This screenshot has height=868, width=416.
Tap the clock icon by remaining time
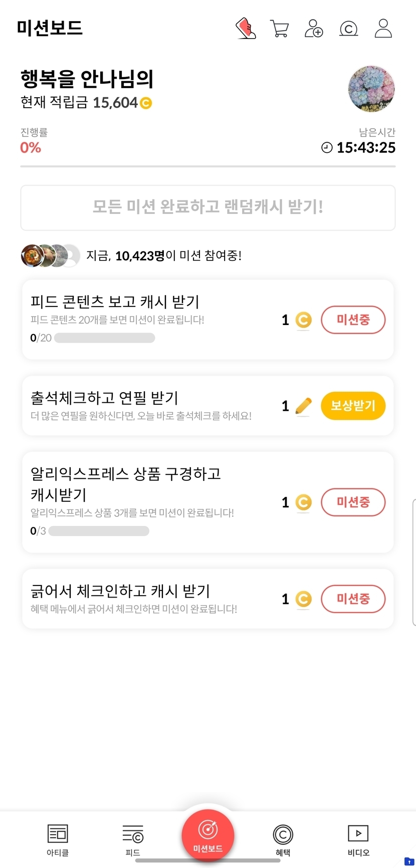(327, 147)
